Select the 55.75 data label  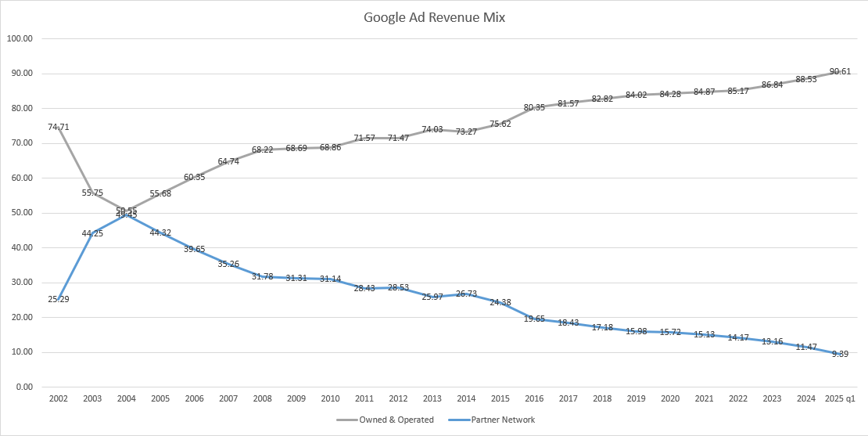click(x=92, y=193)
